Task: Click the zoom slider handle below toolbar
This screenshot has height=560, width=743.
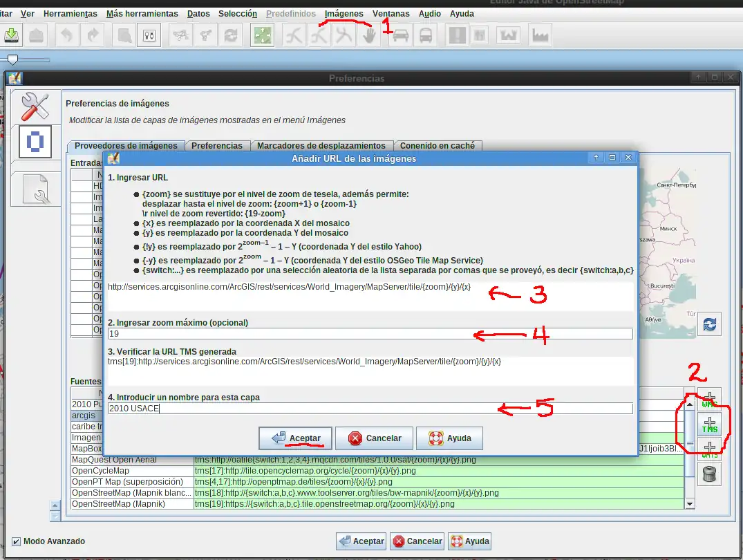Action: (x=12, y=60)
